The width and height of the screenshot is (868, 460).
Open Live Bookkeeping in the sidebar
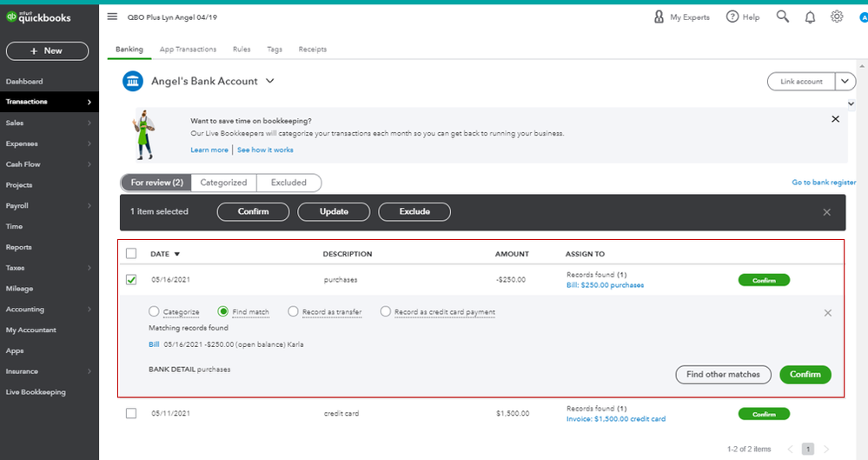[36, 392]
